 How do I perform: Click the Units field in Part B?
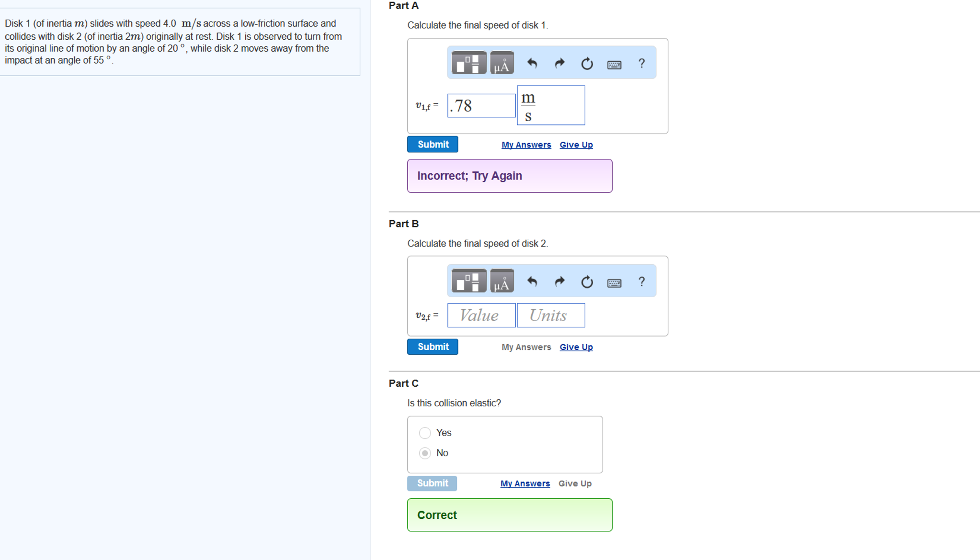550,315
